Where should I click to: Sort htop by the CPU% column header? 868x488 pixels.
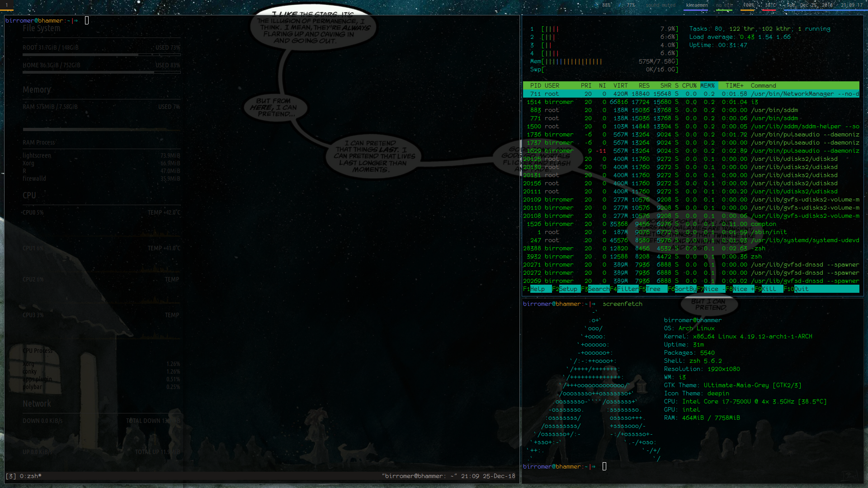coord(689,86)
